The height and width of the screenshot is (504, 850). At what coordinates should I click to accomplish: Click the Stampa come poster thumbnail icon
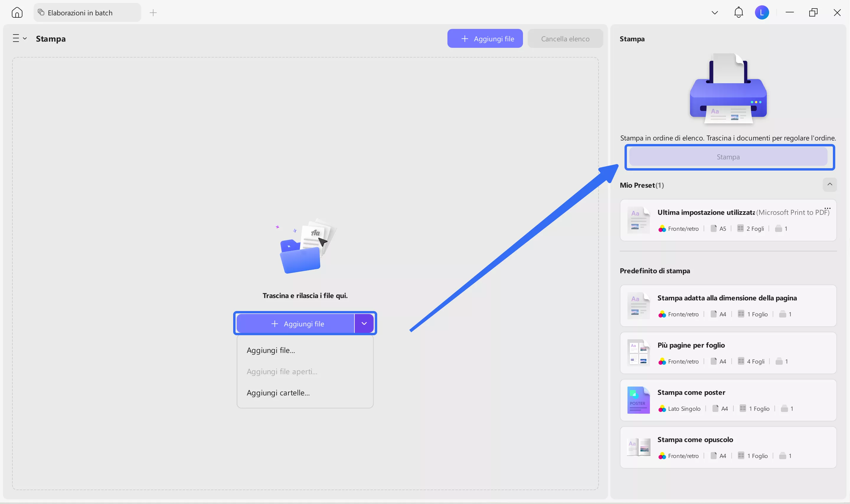638,400
